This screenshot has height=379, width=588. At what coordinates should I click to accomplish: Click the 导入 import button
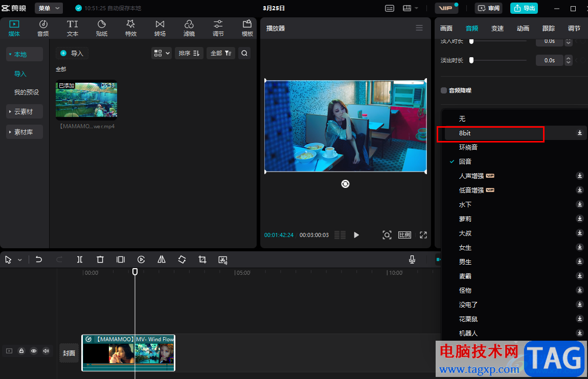72,53
